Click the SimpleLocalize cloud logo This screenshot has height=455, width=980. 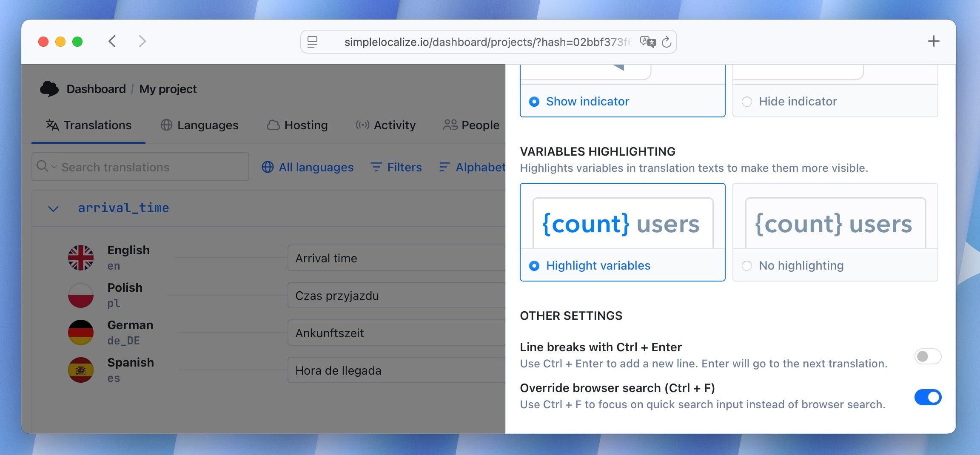click(49, 88)
